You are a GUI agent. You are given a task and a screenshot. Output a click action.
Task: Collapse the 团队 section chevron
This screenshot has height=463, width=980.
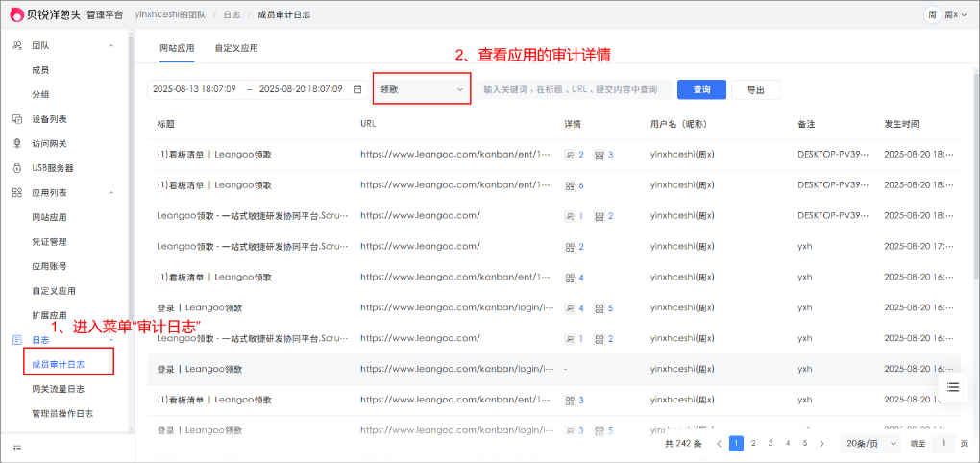[111, 45]
